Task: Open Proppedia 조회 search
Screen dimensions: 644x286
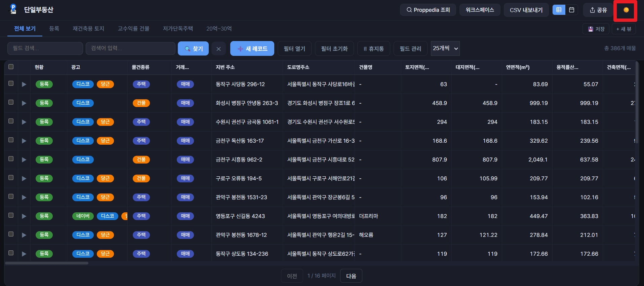Action: tap(428, 10)
